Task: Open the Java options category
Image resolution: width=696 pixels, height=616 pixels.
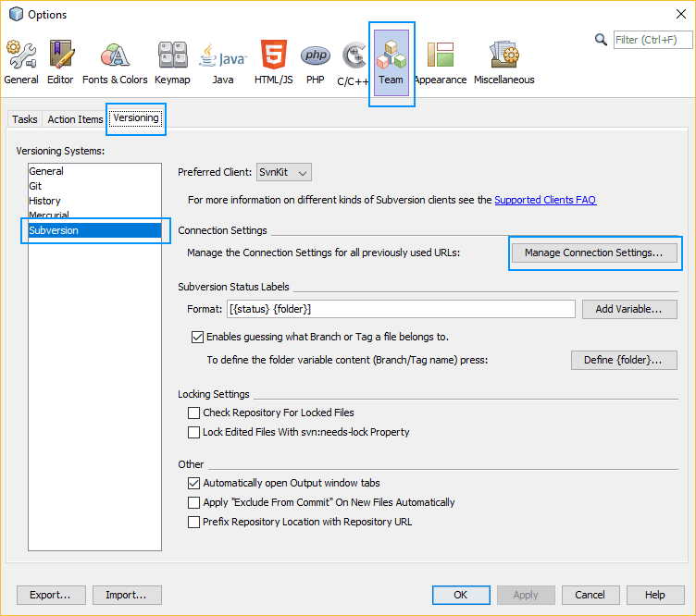Action: point(223,63)
